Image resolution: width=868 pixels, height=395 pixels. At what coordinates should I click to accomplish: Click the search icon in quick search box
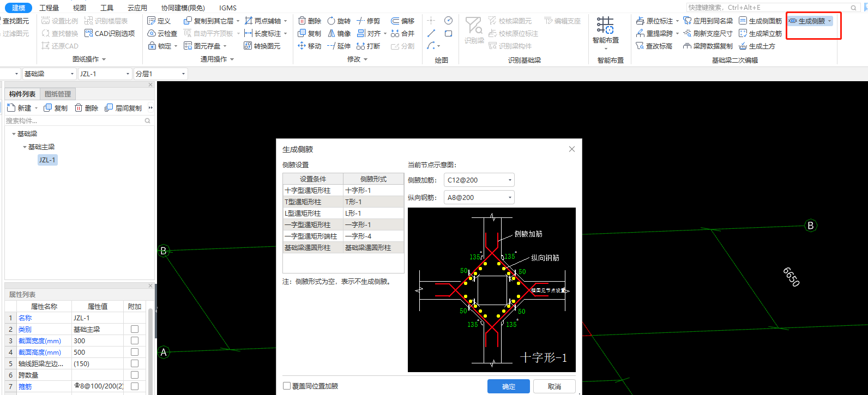[x=854, y=8]
